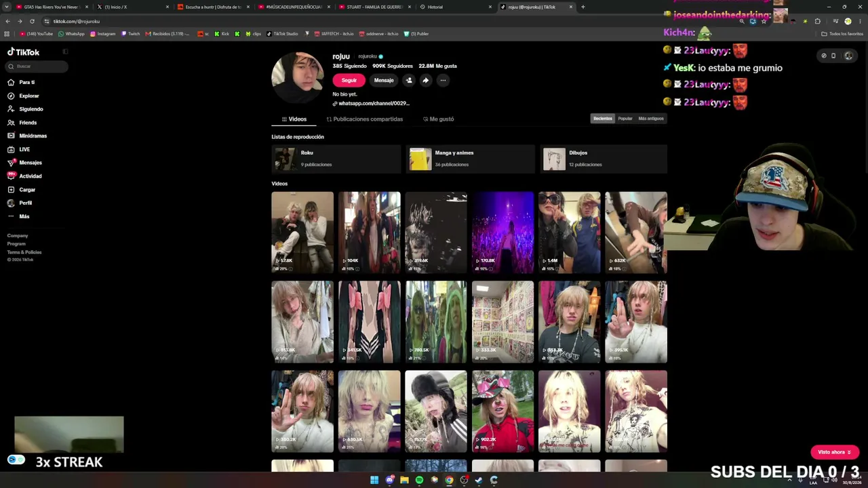868x488 pixels.
Task: Open the Company footer link
Action: 18,236
